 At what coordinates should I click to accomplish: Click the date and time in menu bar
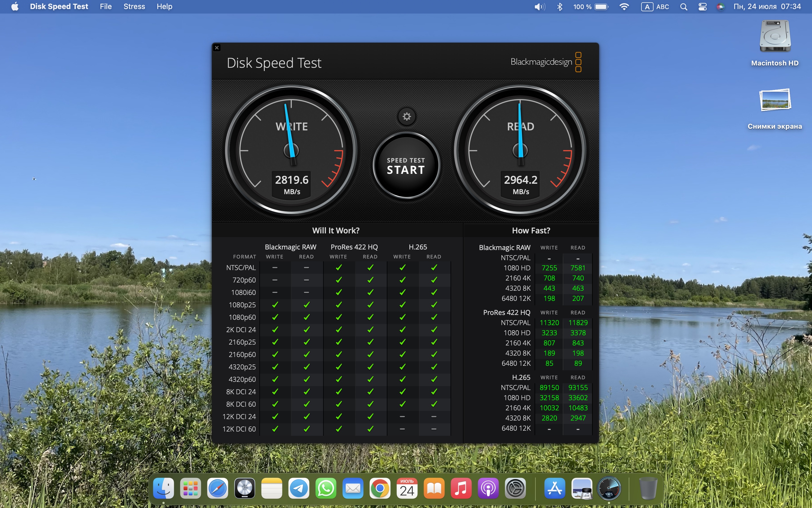(x=767, y=7)
